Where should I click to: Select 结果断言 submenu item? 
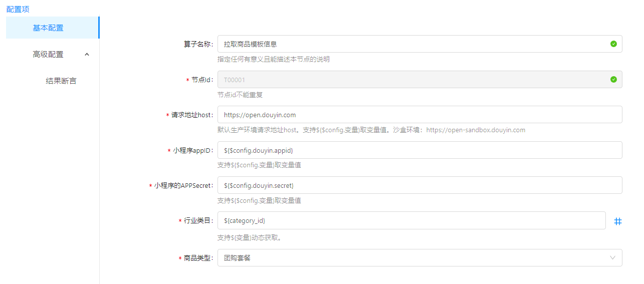tap(61, 81)
